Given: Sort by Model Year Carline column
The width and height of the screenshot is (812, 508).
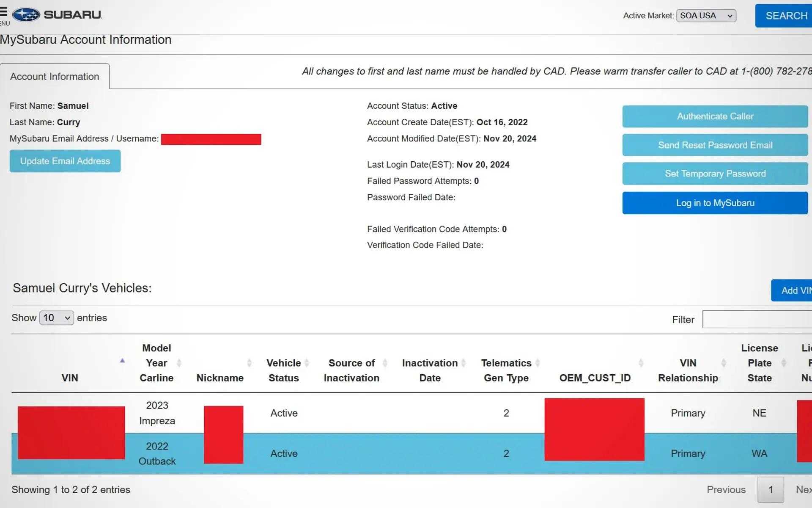Looking at the screenshot, I should click(x=179, y=363).
